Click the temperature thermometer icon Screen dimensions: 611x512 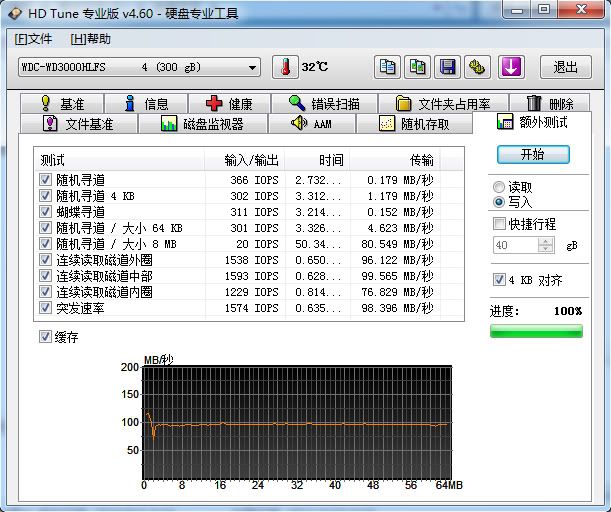[x=285, y=67]
